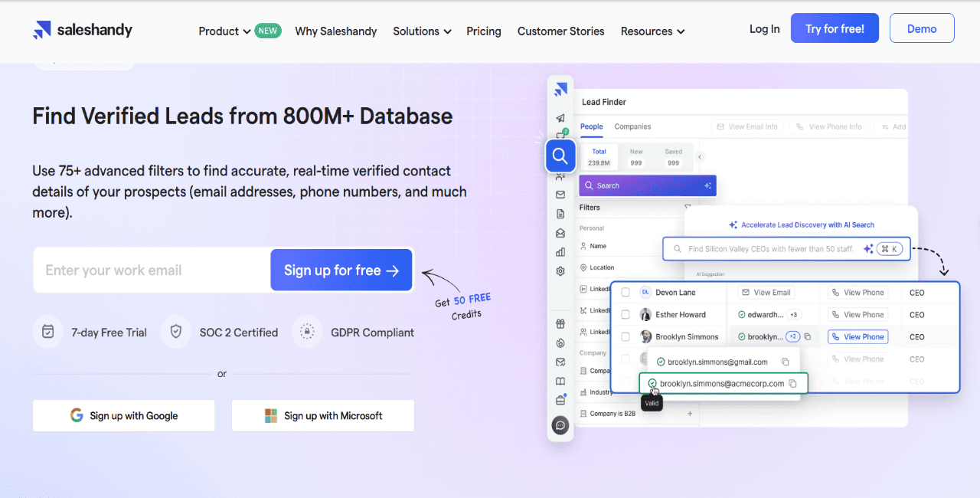This screenshot has width=980, height=498.
Task: Open the round chat bubble icon
Action: [x=560, y=425]
